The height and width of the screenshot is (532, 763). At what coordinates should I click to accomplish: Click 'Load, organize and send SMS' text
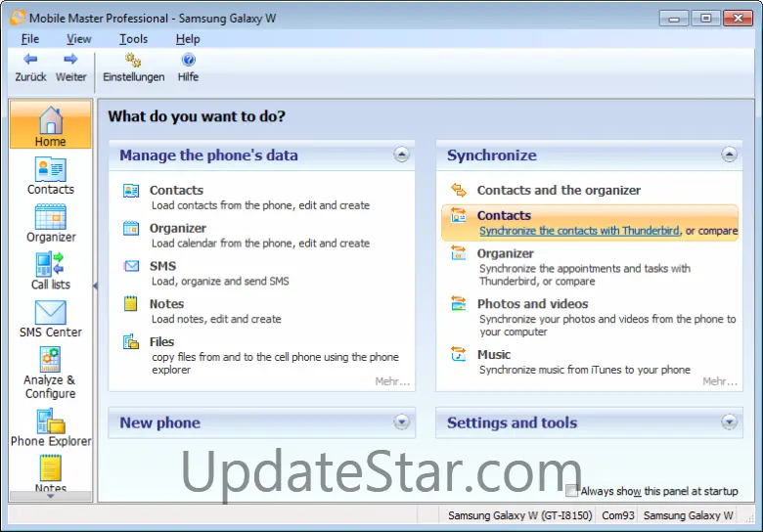coord(220,281)
